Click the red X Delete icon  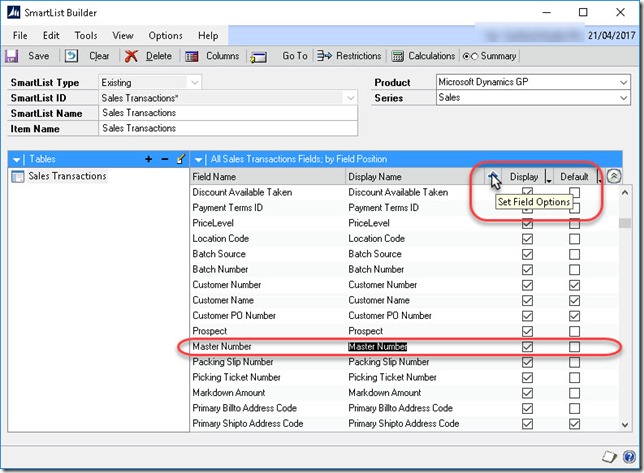click(131, 56)
